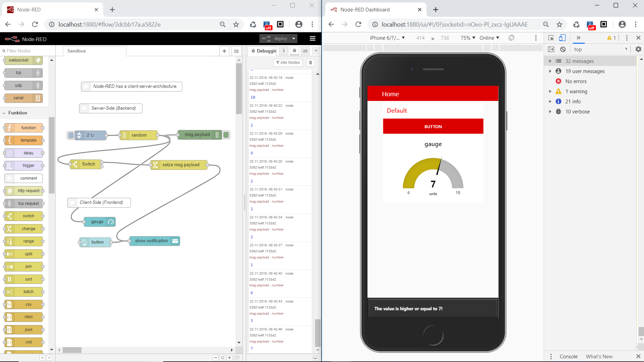
Task: Select the Sandbox flow tab
Action: click(77, 51)
